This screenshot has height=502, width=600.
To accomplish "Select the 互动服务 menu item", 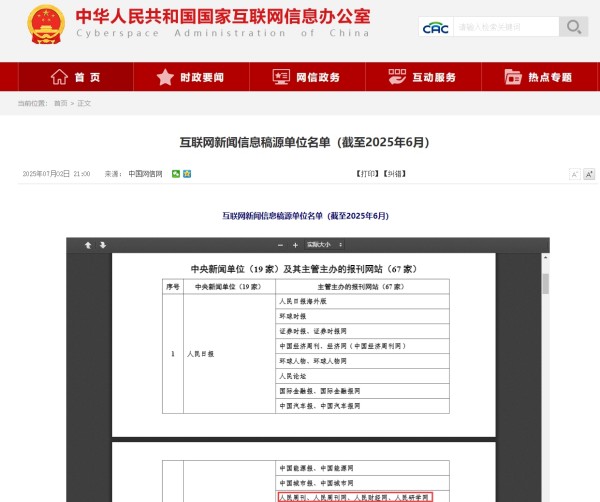I will coord(422,77).
